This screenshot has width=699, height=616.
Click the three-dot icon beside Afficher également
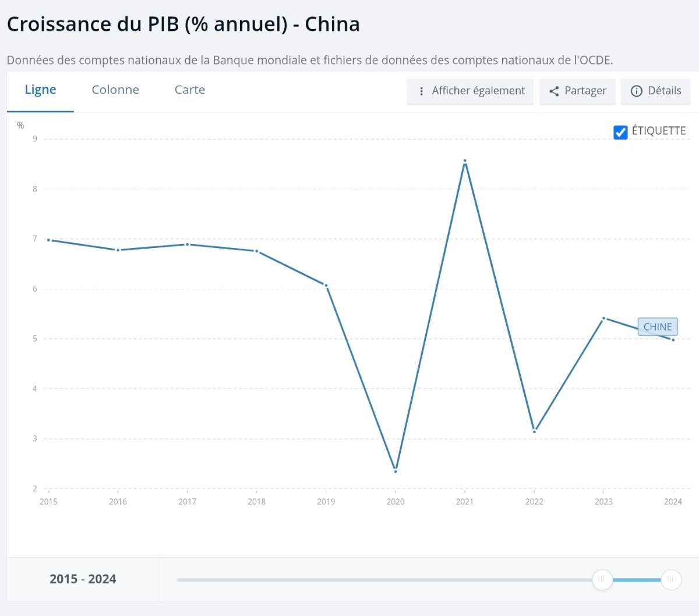point(421,91)
